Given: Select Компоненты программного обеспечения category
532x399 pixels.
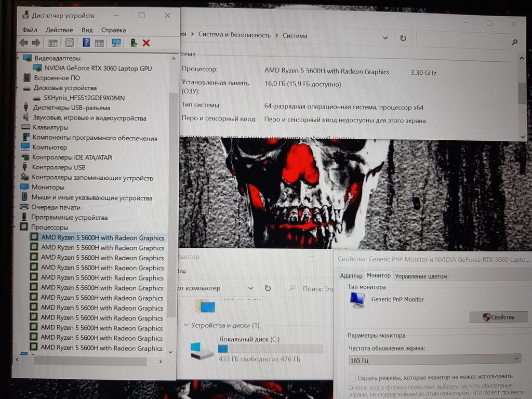Looking at the screenshot, I should pos(95,138).
